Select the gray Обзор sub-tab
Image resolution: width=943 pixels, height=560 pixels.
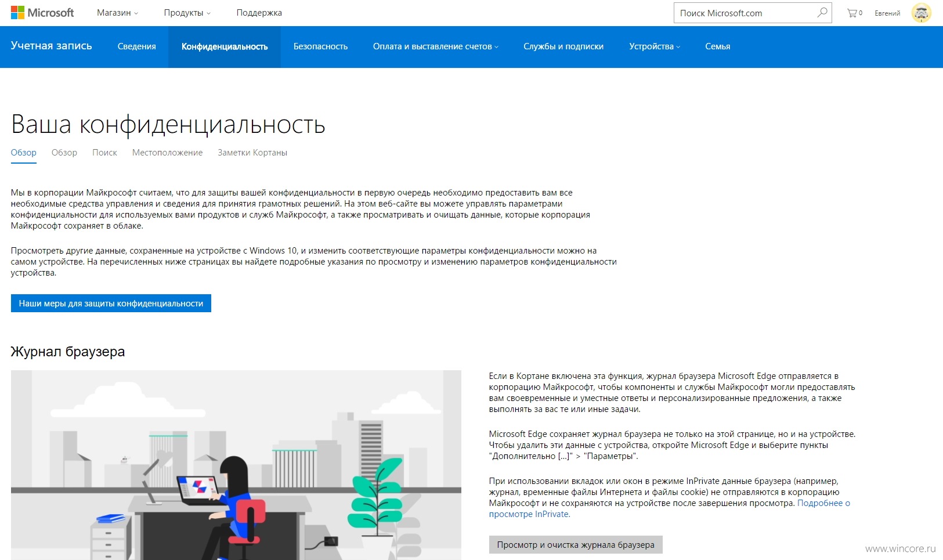(x=64, y=153)
